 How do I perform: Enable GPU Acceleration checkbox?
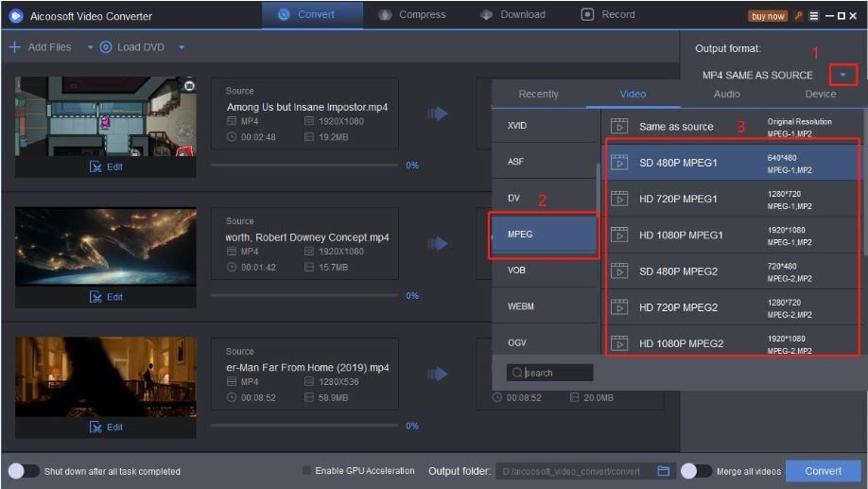click(306, 471)
